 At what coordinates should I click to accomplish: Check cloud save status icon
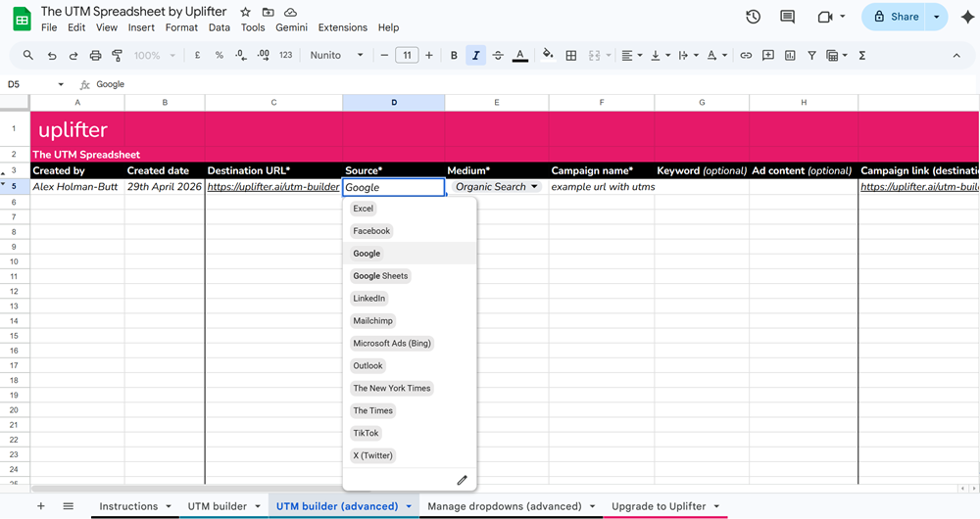(290, 12)
